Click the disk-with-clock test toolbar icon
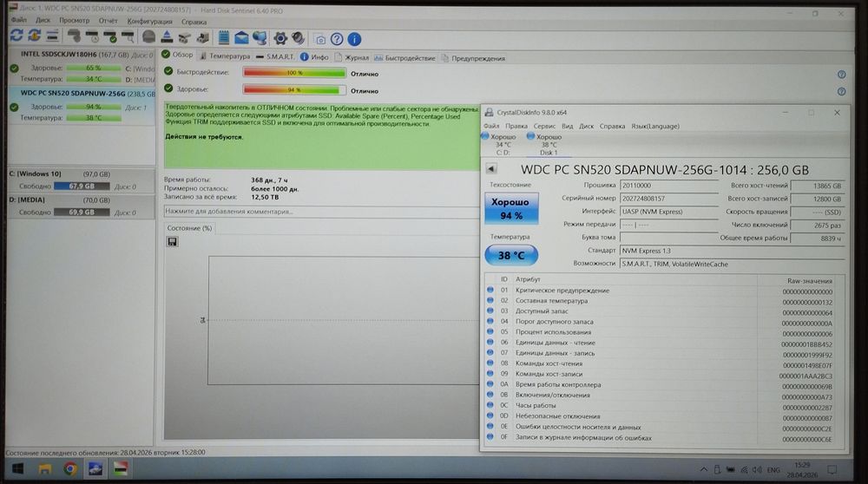868x484 pixels. (93, 37)
